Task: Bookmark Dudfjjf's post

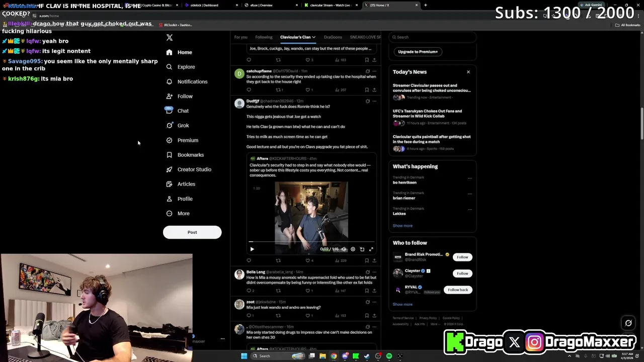Action: coord(367,260)
